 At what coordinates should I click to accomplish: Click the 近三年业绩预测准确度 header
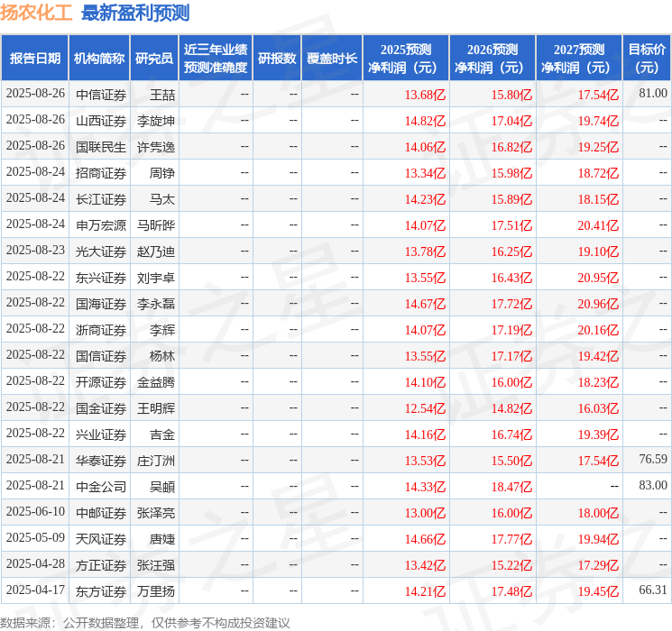[x=216, y=59]
